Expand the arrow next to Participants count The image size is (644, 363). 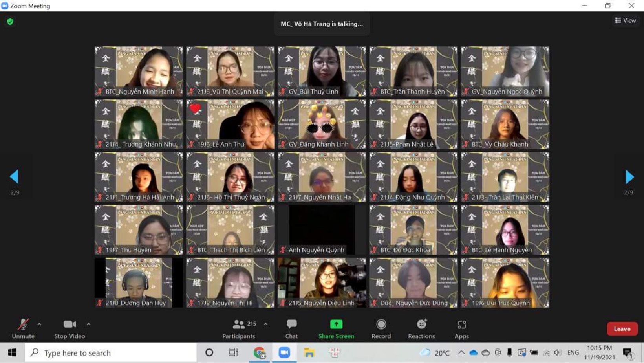click(266, 324)
